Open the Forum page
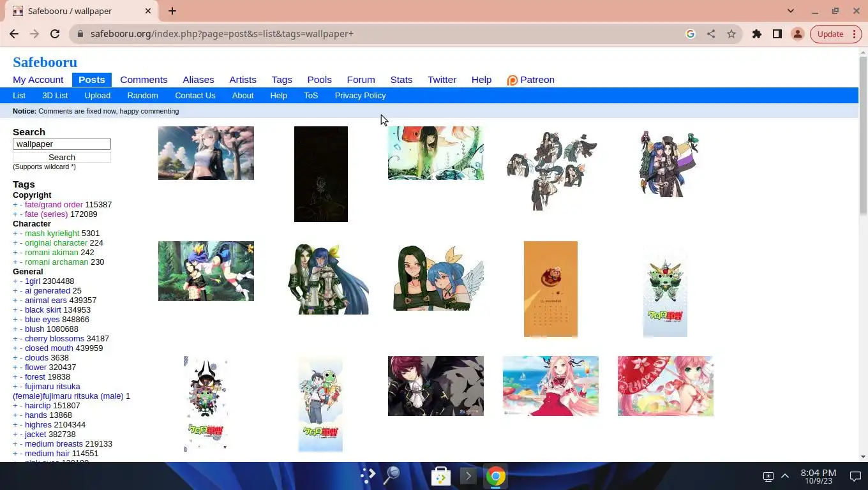Image resolution: width=868 pixels, height=490 pixels. [x=361, y=80]
